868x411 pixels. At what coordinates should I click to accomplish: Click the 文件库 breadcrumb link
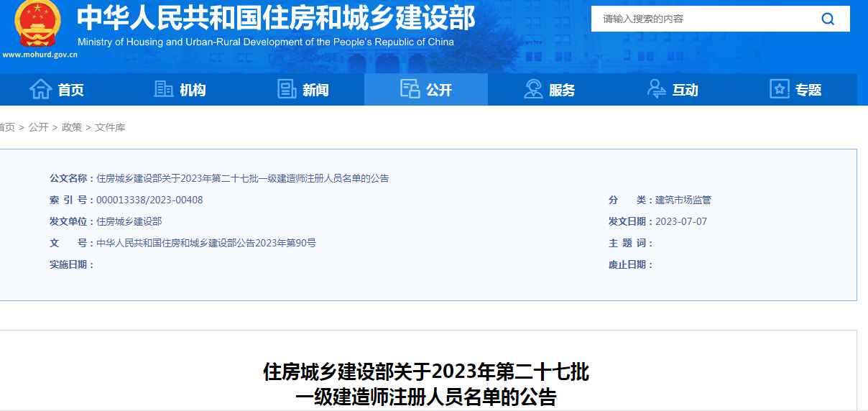pos(110,127)
